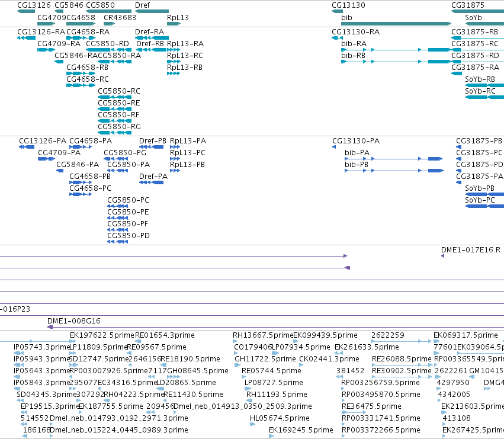Select the CG13130 gene label
The height and width of the screenshot is (439, 504).
pyautogui.click(x=348, y=5)
